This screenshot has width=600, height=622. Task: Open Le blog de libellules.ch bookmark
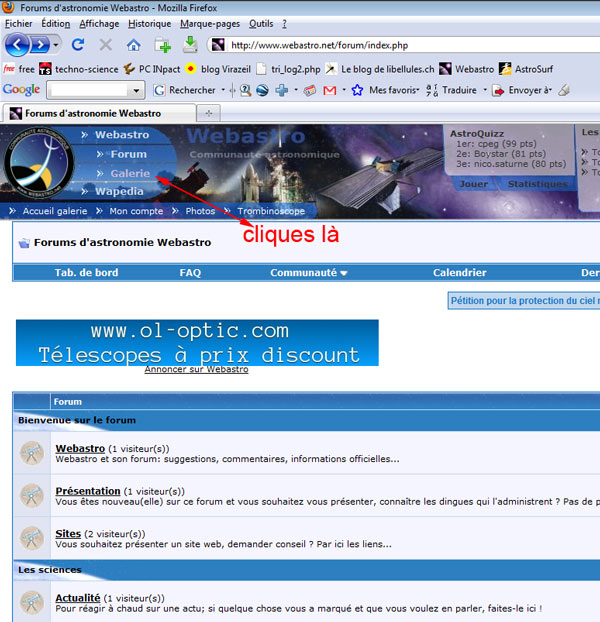coord(380,69)
